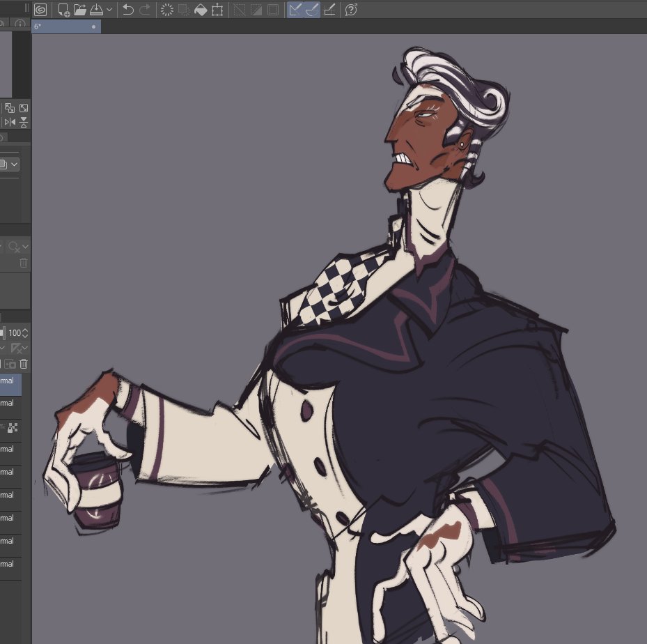Toggle Snap to Grid
Image resolution: width=647 pixels, height=644 pixels.
coord(329,10)
